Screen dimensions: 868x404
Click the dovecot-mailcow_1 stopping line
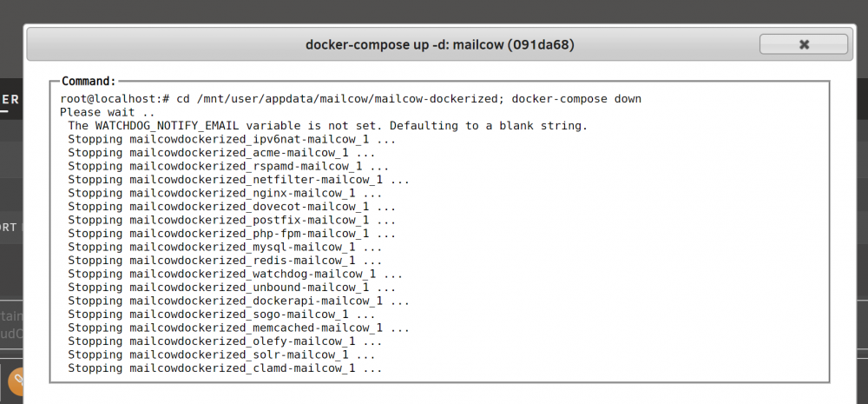(x=232, y=207)
